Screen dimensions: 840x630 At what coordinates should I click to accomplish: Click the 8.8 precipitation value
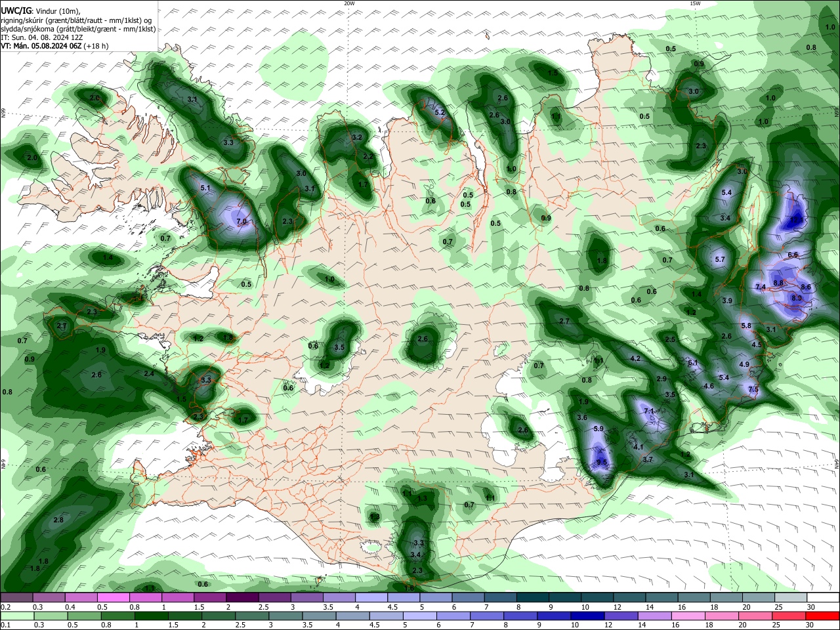point(778,283)
